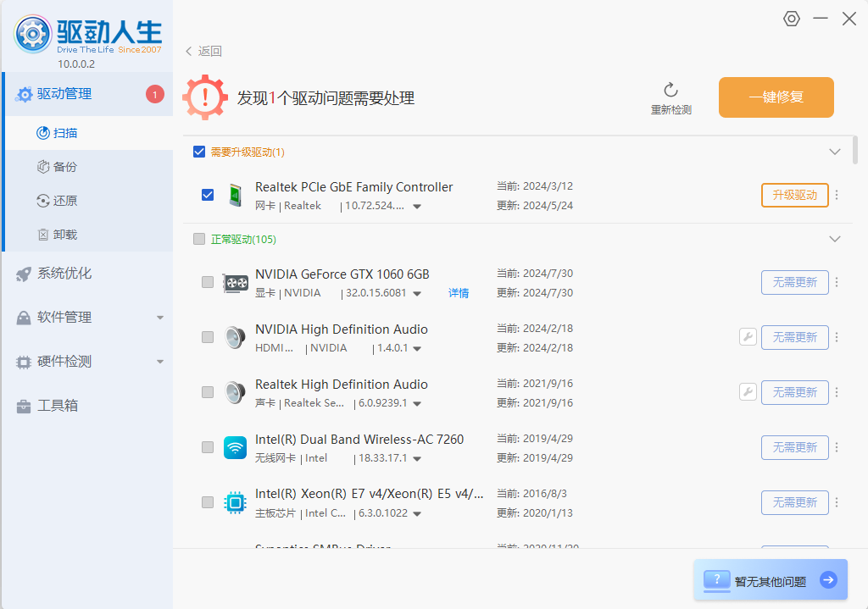Click the wrench icon beside Realtek High Definition Audio
The width and height of the screenshot is (868, 609).
point(748,392)
